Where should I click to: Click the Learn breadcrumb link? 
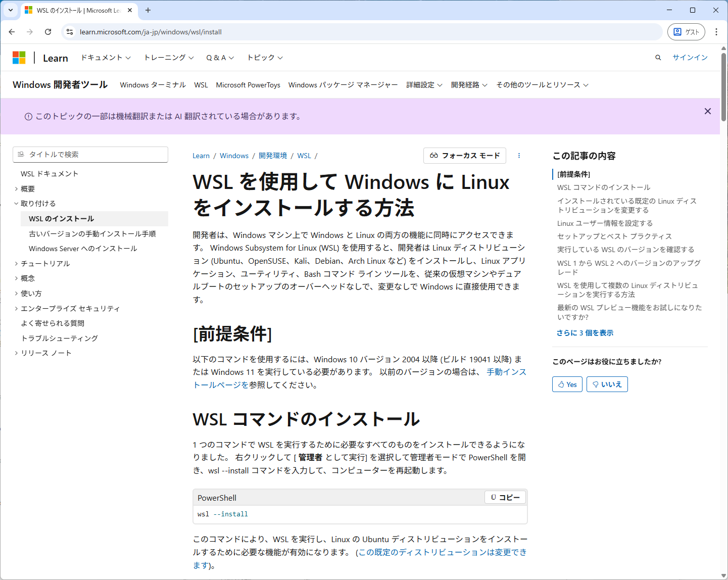coord(201,156)
